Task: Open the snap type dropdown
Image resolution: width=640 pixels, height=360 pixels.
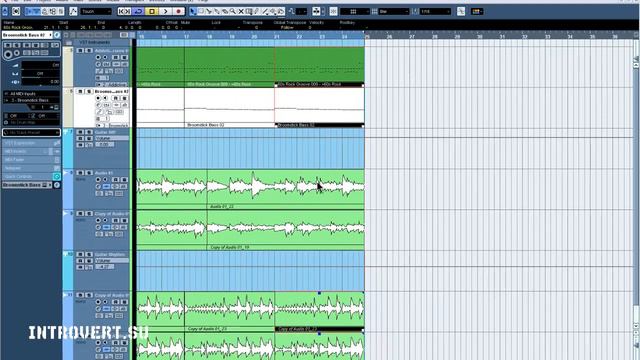Action: coord(354,11)
